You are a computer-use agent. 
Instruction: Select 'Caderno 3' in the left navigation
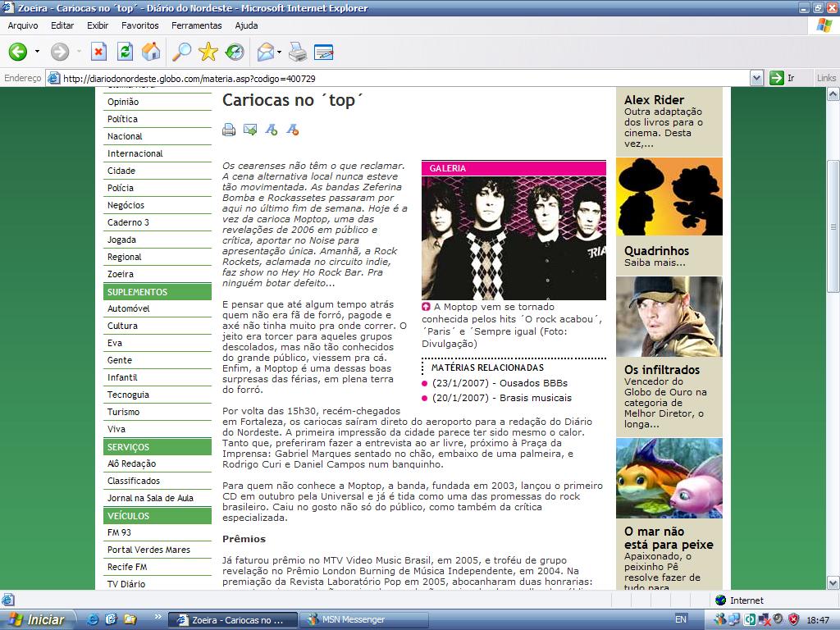pos(128,222)
